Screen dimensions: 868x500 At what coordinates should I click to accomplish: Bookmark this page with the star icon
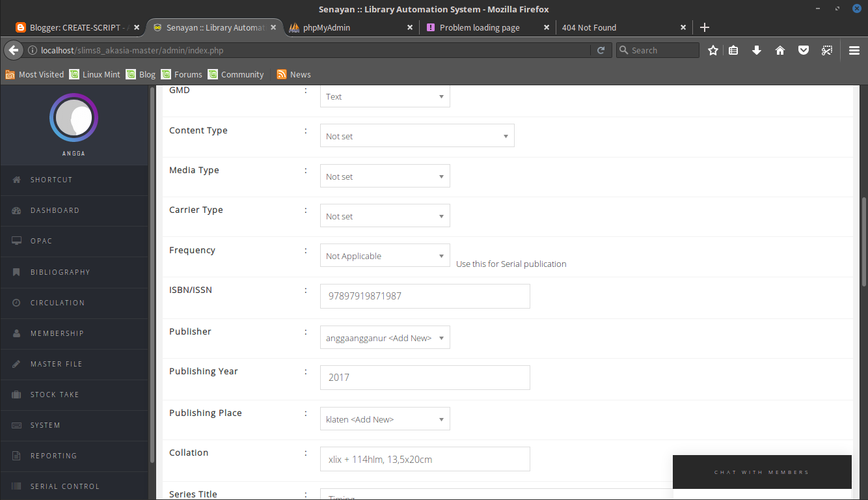[x=712, y=49]
